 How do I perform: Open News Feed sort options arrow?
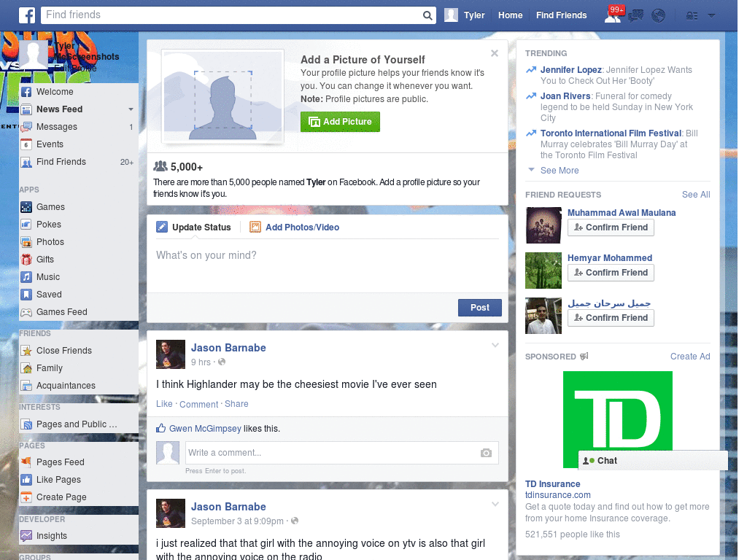tap(131, 109)
